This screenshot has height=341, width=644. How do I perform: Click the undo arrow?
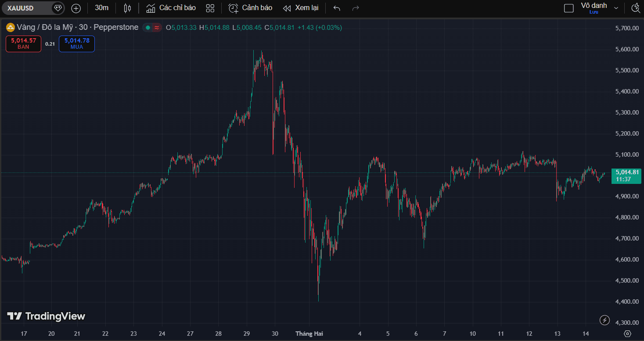[x=337, y=8]
